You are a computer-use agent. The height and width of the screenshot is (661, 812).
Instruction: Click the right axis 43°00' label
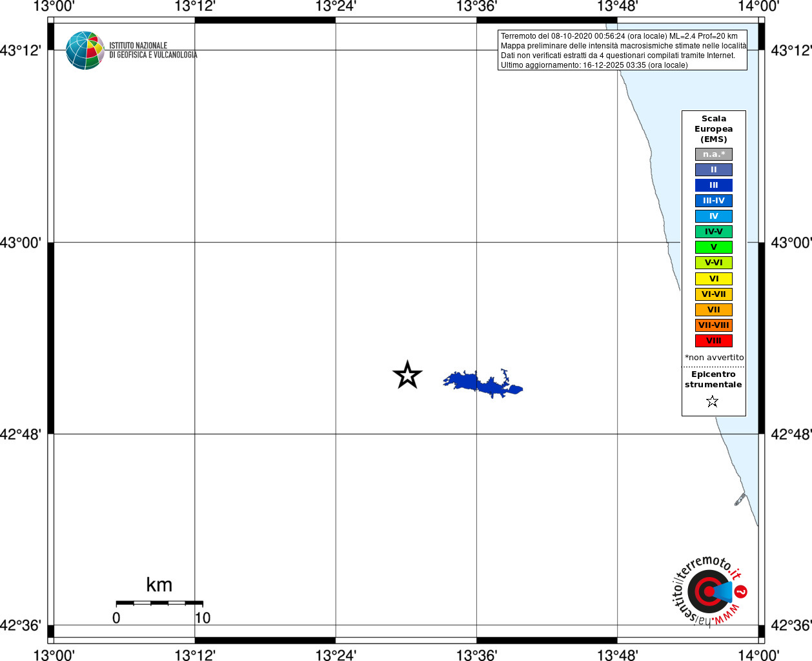coord(791,243)
